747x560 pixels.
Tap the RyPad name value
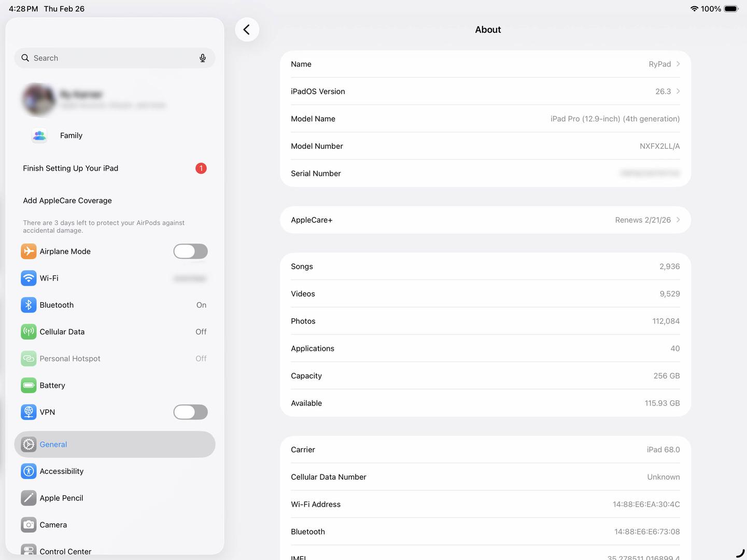point(660,64)
